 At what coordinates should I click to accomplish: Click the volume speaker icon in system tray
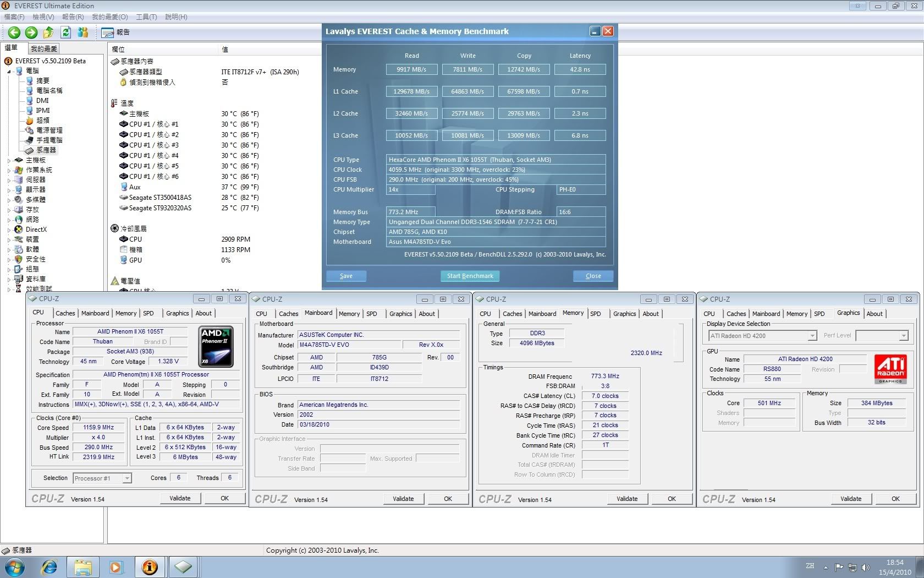pos(866,567)
